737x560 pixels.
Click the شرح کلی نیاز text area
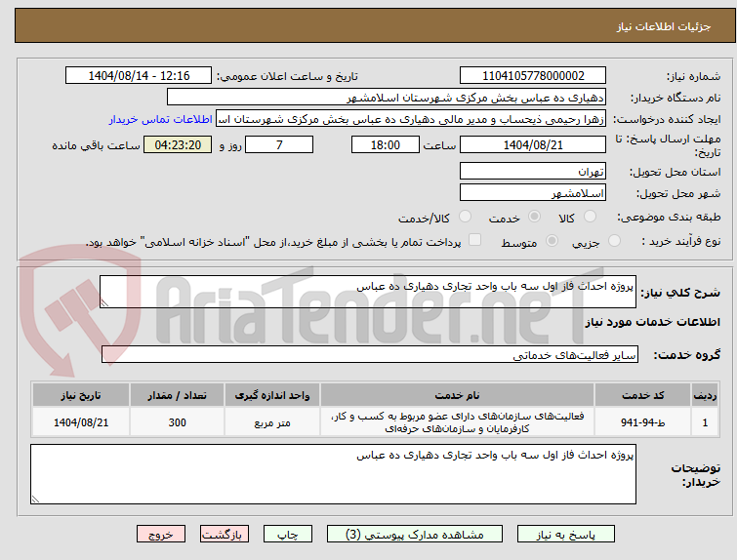click(x=368, y=292)
